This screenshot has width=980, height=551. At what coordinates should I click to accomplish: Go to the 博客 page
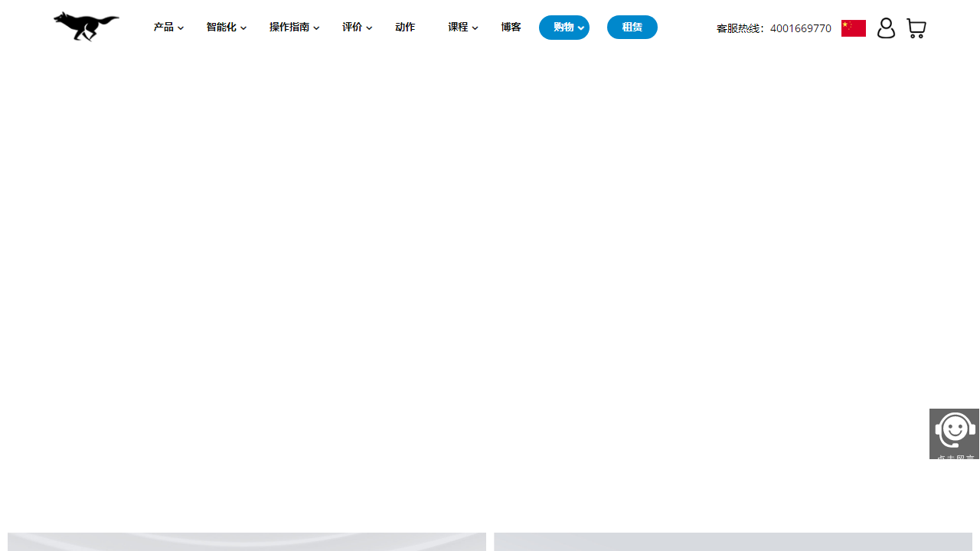tap(511, 28)
